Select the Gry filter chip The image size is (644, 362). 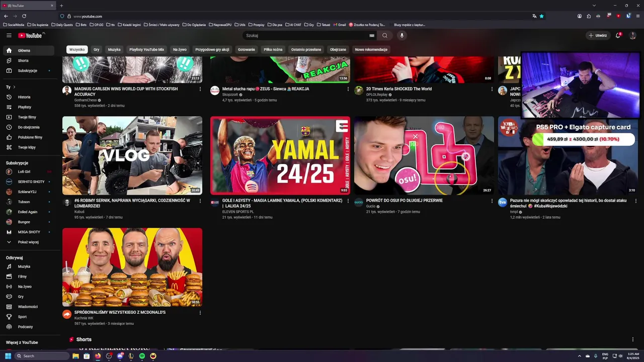pos(96,50)
